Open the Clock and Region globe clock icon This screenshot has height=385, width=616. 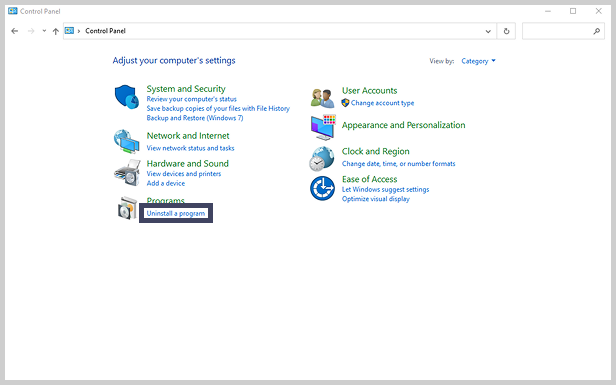coord(322,159)
